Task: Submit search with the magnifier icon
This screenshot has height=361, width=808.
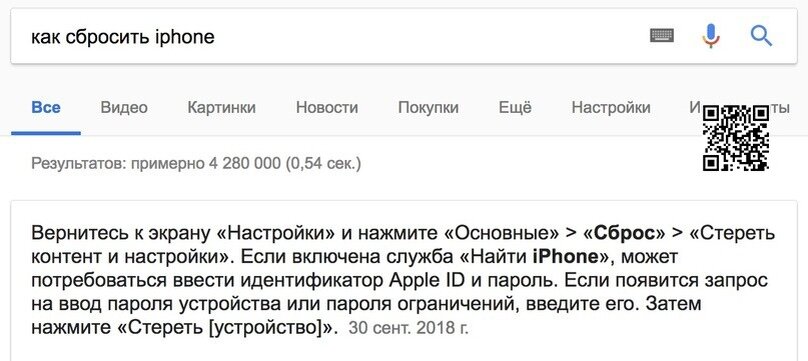Action: (x=761, y=36)
